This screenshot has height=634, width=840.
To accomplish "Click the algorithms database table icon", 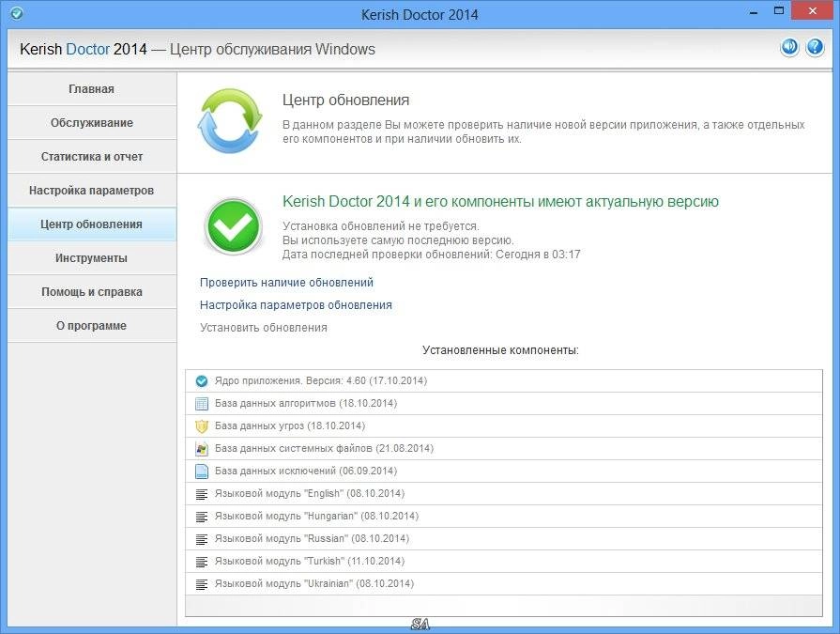I will [x=202, y=404].
